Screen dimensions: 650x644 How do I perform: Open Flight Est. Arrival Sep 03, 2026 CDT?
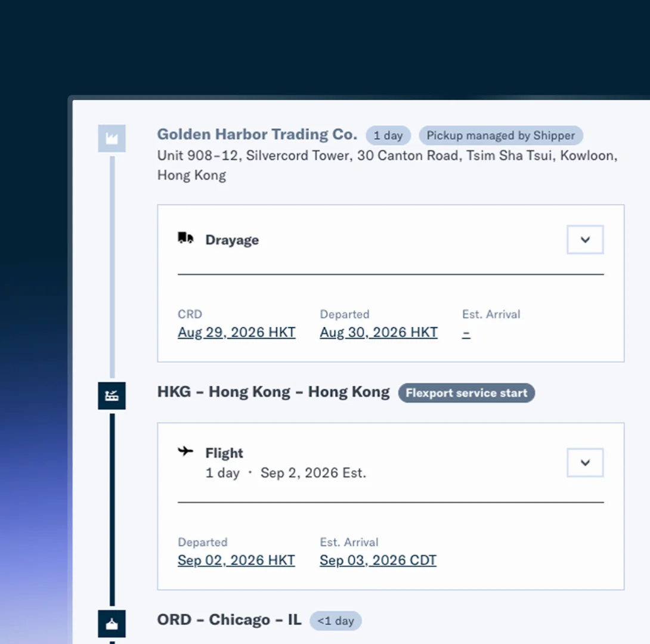click(x=378, y=561)
